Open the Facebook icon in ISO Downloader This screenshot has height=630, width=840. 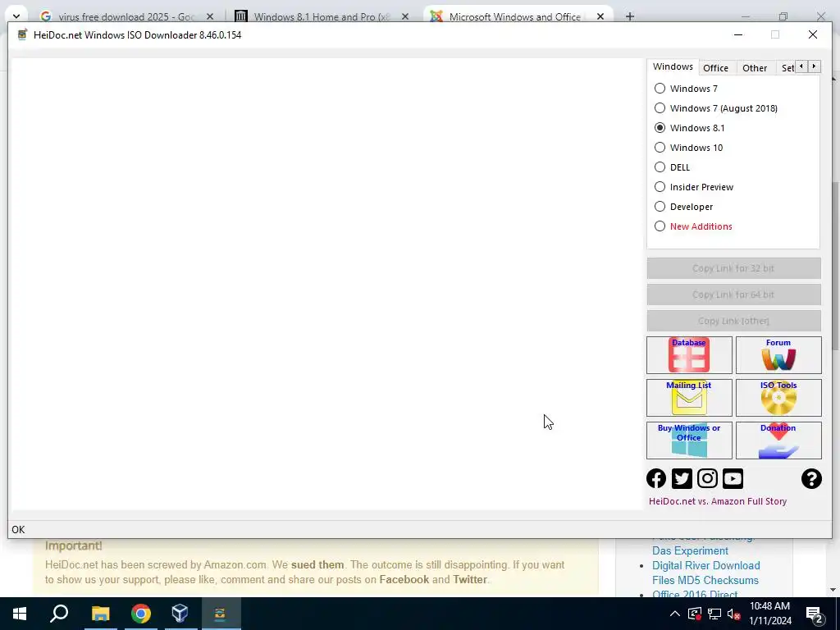(x=656, y=478)
